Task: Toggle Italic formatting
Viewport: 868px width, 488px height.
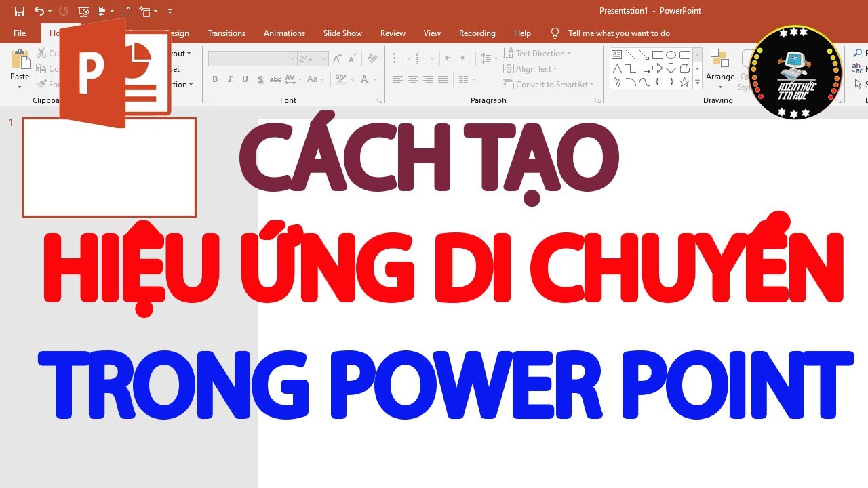Action: pos(230,79)
